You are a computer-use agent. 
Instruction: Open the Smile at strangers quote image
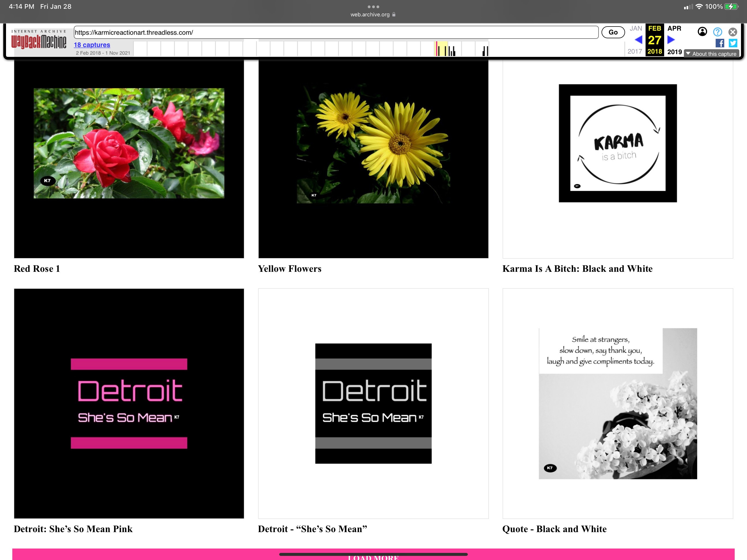618,403
